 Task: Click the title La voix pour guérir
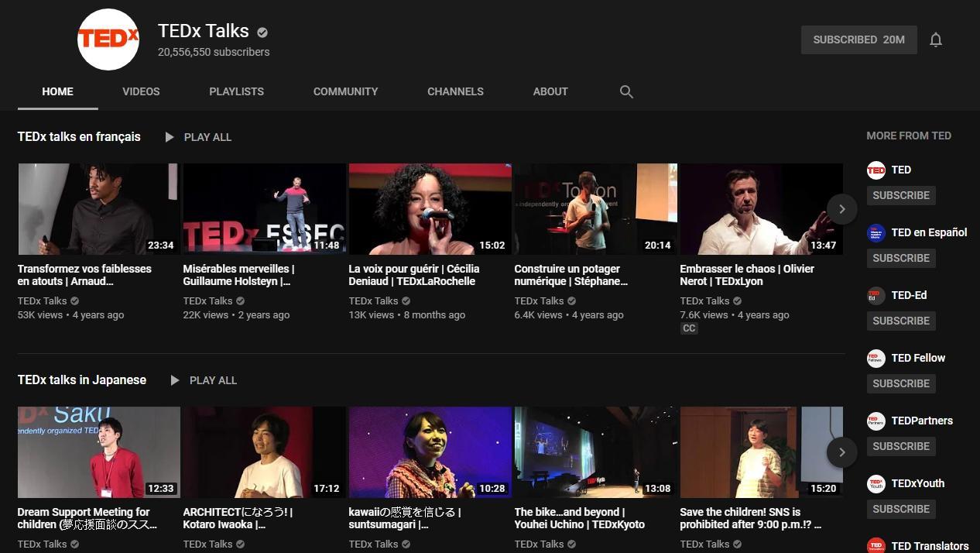pos(414,275)
